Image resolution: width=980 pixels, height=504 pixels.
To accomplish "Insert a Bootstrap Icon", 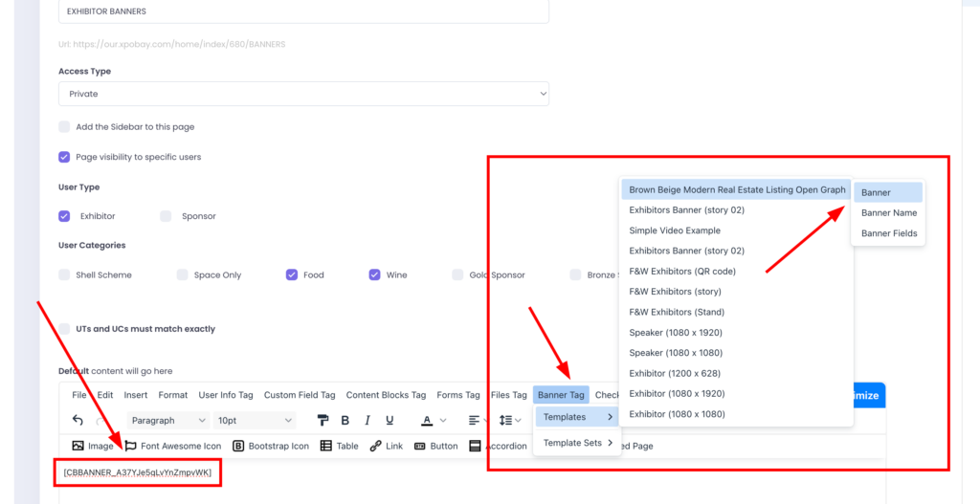I will click(x=270, y=446).
